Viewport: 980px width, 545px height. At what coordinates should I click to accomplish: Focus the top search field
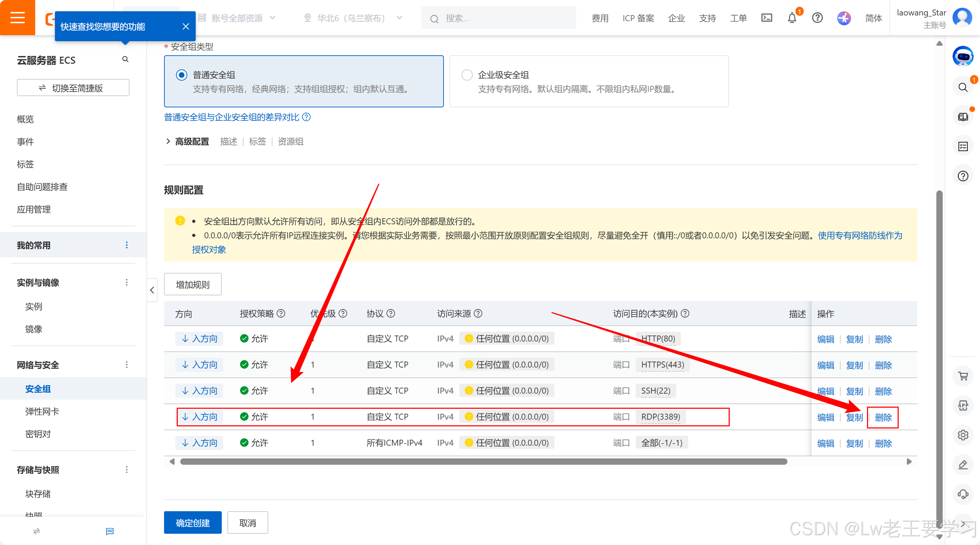498,18
